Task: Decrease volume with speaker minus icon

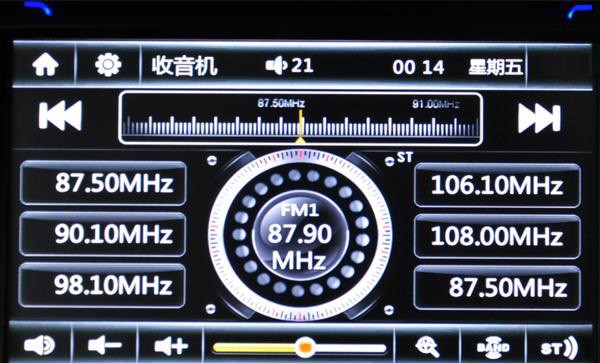Action: pos(104,346)
